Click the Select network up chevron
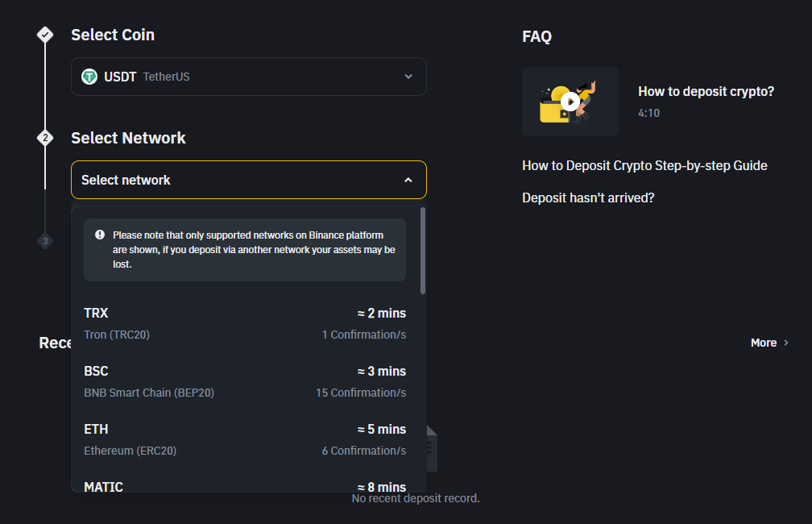The width and height of the screenshot is (812, 524). click(x=408, y=180)
